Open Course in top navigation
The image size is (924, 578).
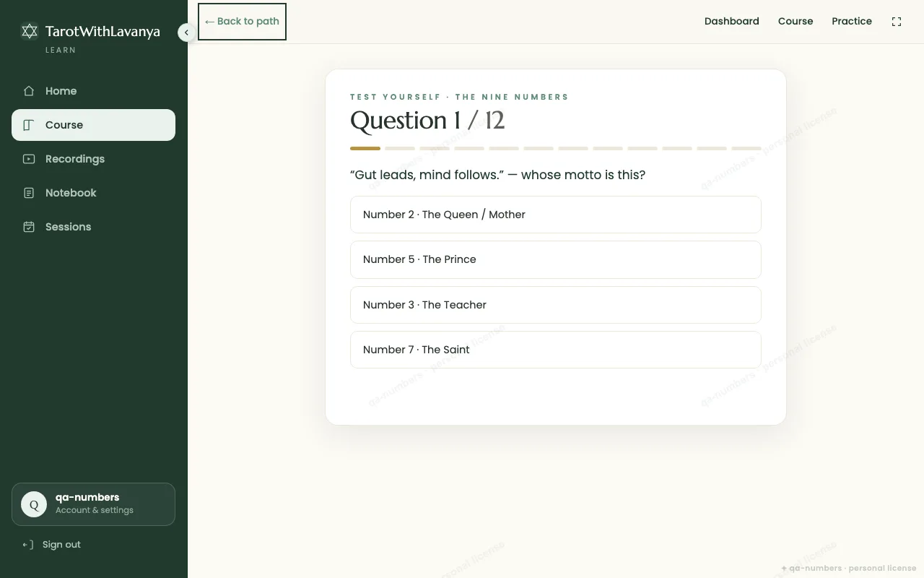pyautogui.click(x=796, y=21)
